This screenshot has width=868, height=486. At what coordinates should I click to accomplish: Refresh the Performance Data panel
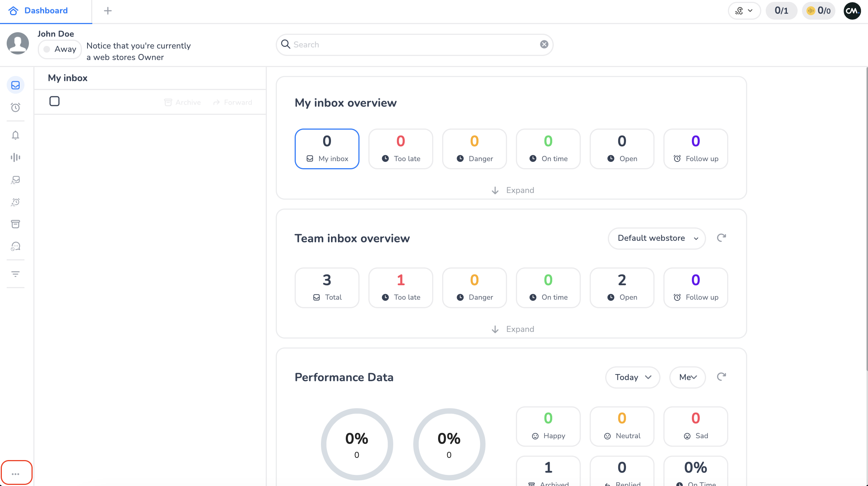coord(721,377)
